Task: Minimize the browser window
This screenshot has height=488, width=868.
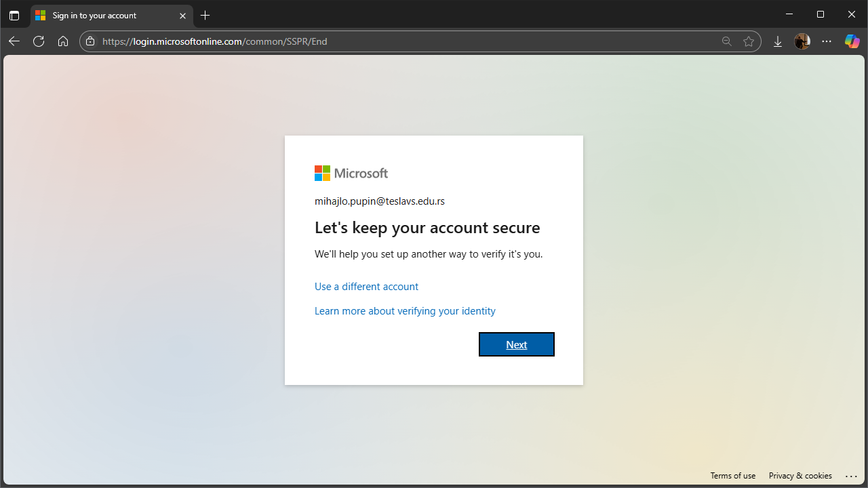Action: (x=789, y=14)
